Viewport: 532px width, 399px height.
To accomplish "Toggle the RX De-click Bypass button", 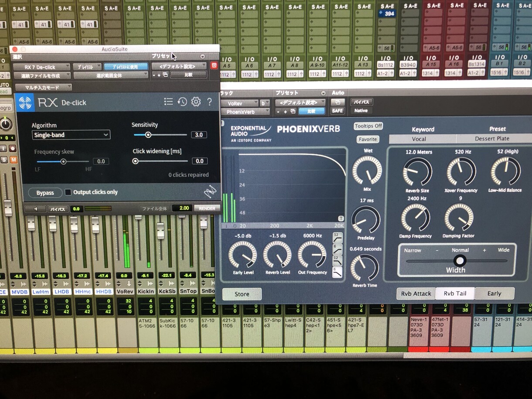I will pyautogui.click(x=45, y=193).
